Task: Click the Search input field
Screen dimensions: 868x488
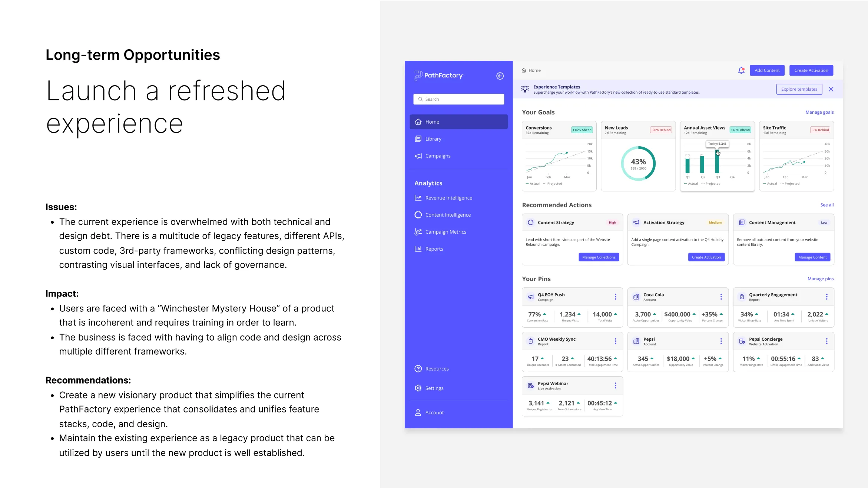Action: pos(458,99)
